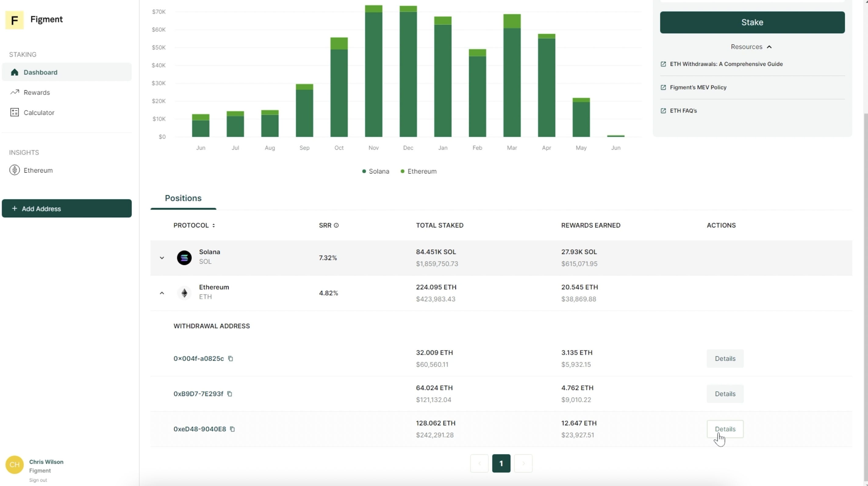868x486 pixels.
Task: Open the ETH FAQ's link
Action: (683, 110)
